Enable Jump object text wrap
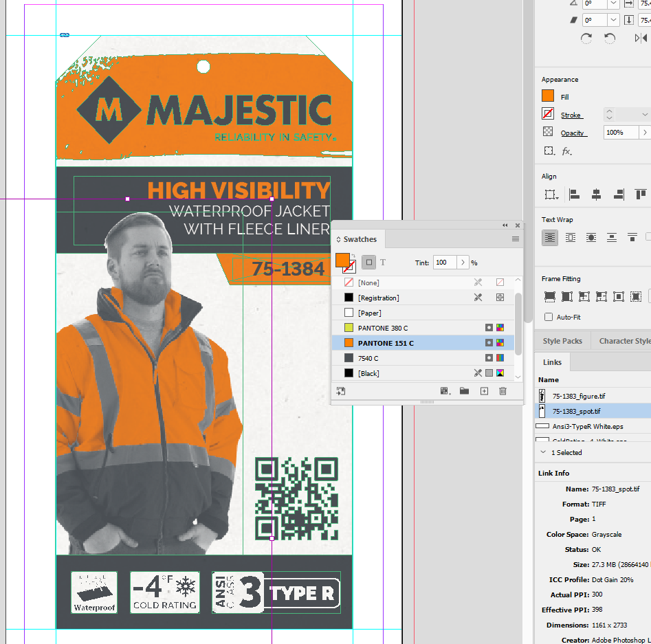Viewport: 651px width, 644px height. (x=612, y=238)
